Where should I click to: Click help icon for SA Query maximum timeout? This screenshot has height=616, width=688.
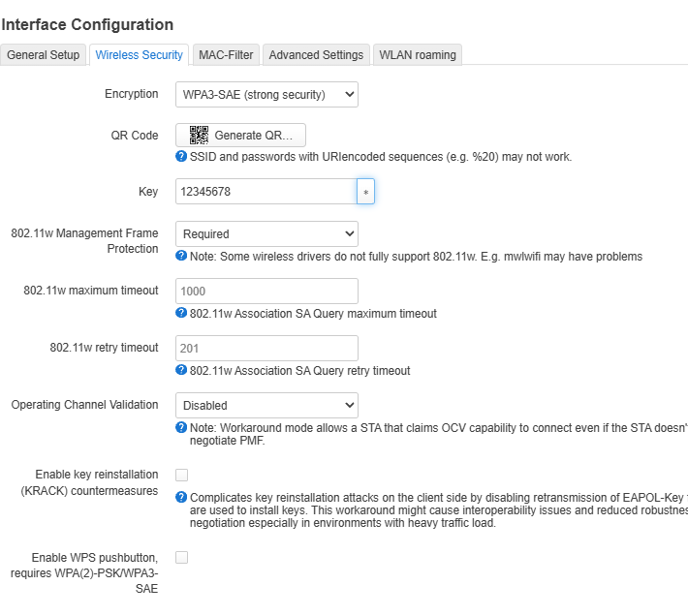tap(181, 313)
